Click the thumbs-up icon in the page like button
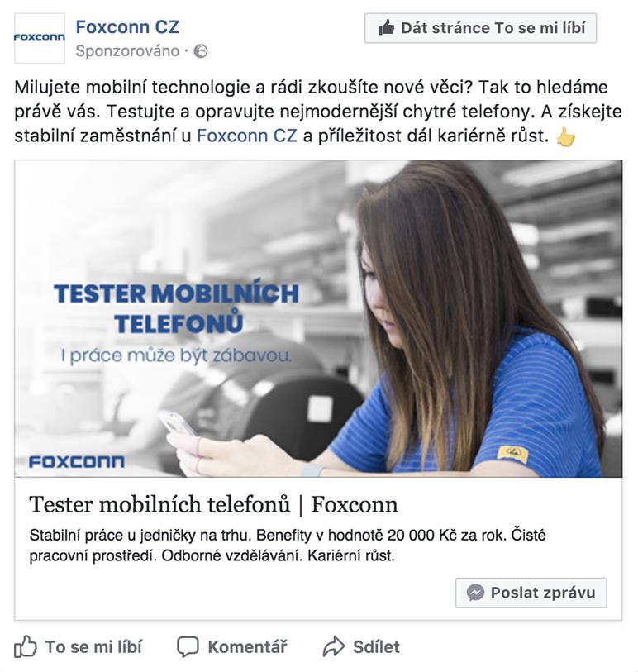 pyautogui.click(x=387, y=28)
